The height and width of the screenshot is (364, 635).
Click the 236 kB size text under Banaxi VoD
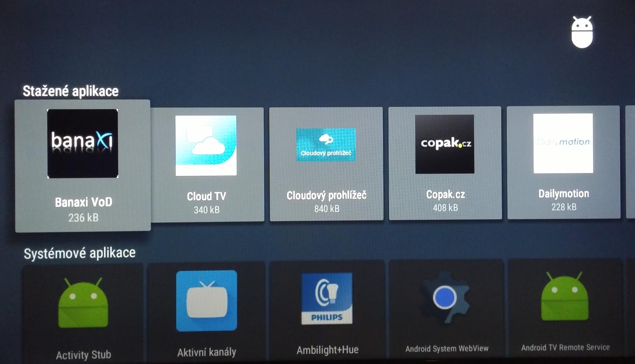click(x=83, y=217)
